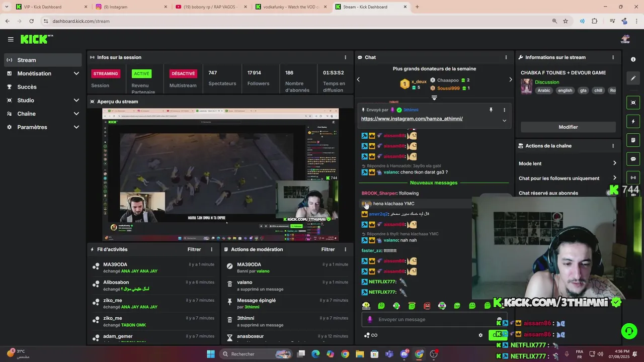
Task: Click the channel points icon below message box
Action: (371, 335)
